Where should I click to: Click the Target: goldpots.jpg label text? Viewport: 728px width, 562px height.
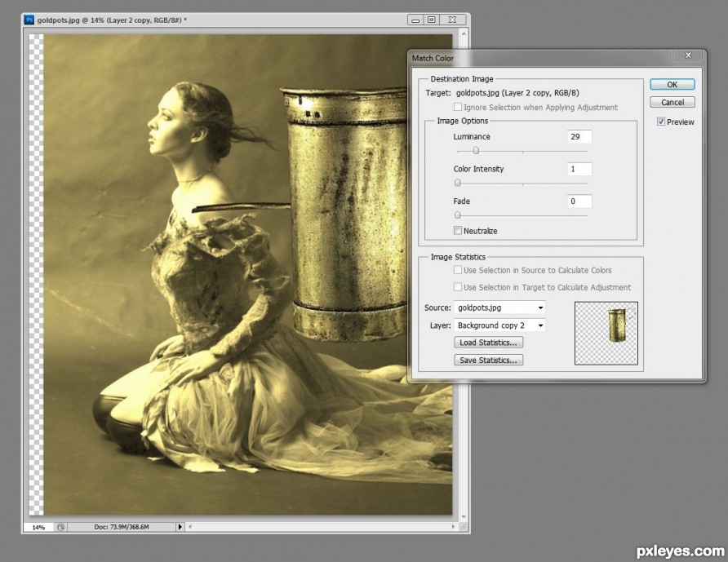pos(503,93)
